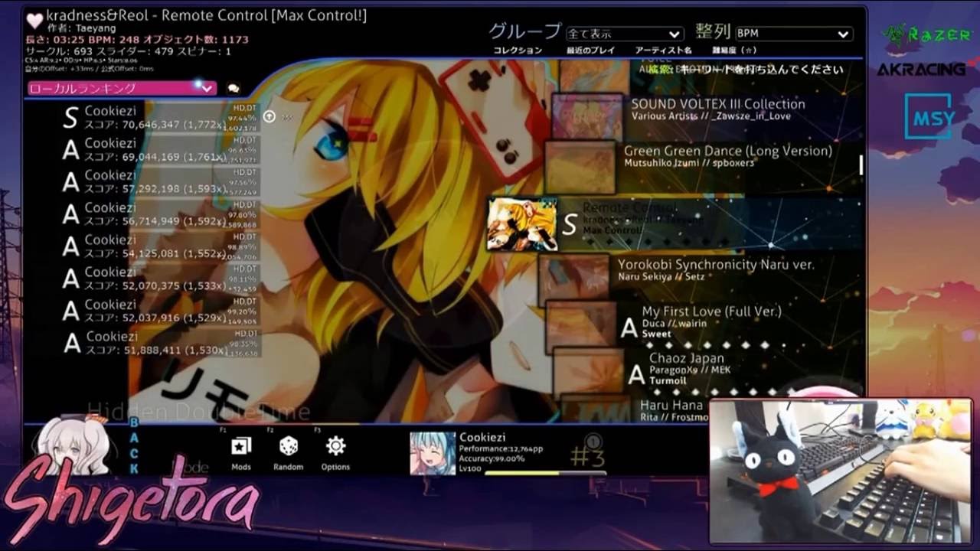980x551 pixels.
Task: Select My First Love (Full Ver.) Sweet
Action: (704, 326)
